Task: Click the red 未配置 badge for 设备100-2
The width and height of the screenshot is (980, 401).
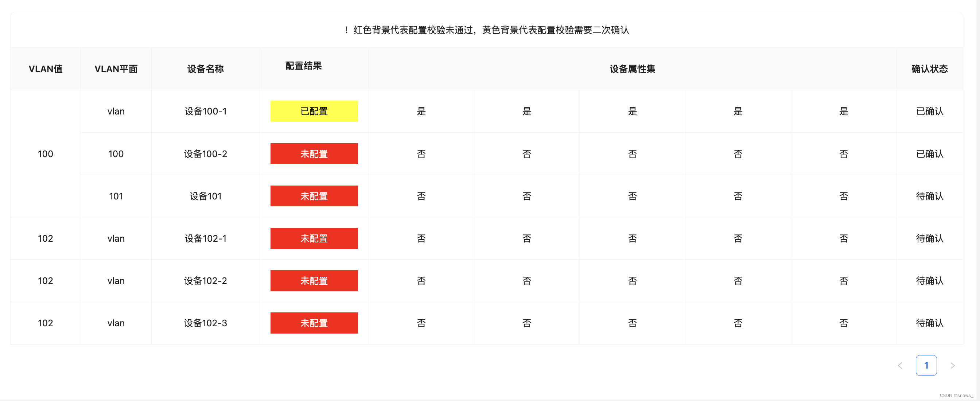Action: (314, 154)
